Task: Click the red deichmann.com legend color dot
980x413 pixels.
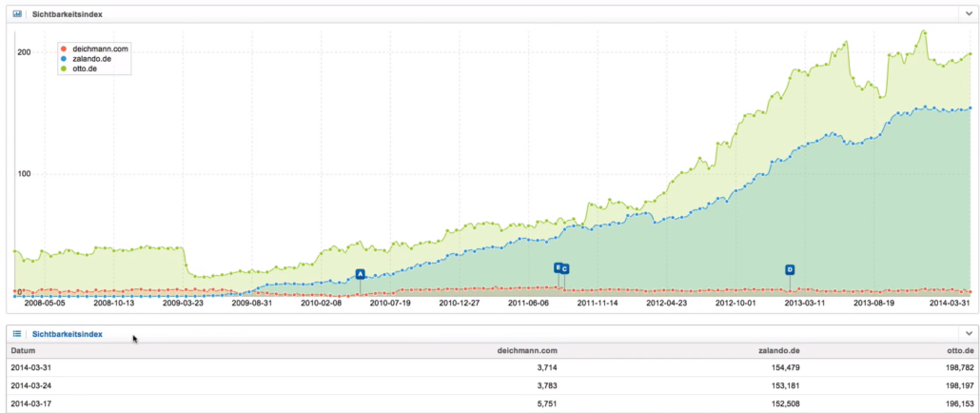Action: [63, 49]
